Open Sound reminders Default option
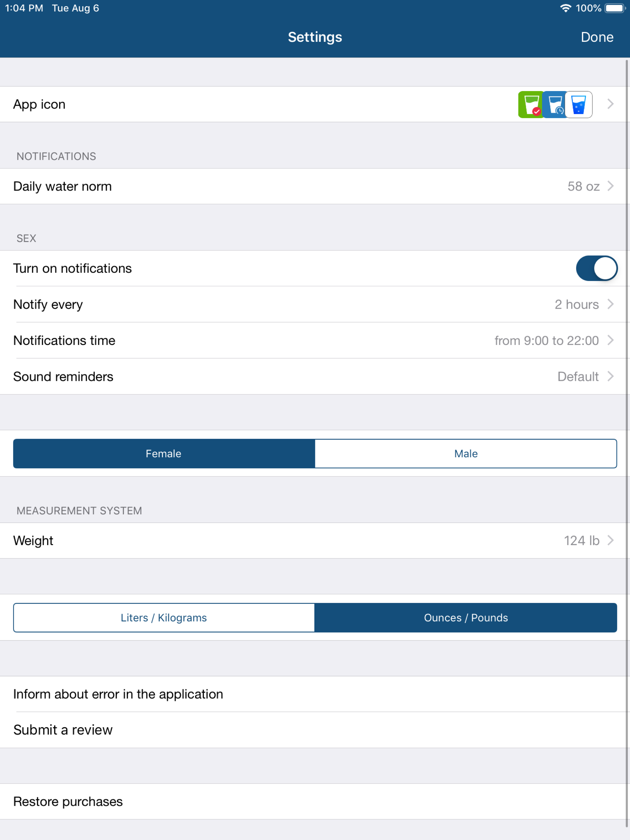The width and height of the screenshot is (630, 840). click(x=315, y=376)
